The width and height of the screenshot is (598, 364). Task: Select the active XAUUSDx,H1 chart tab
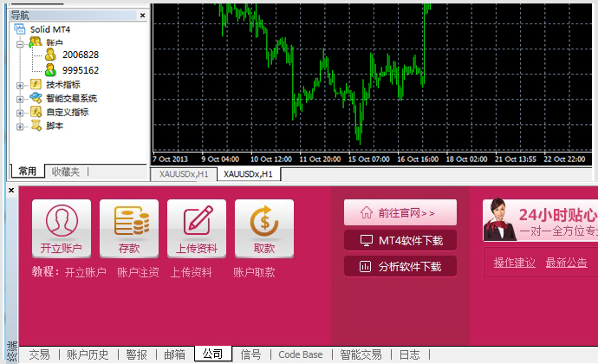248,174
